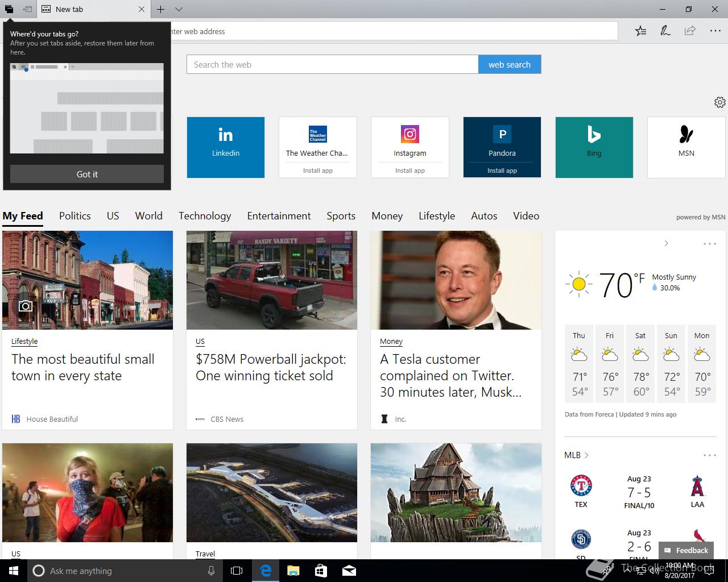Select the My Feed tab
The height and width of the screenshot is (582, 728).
(x=23, y=216)
